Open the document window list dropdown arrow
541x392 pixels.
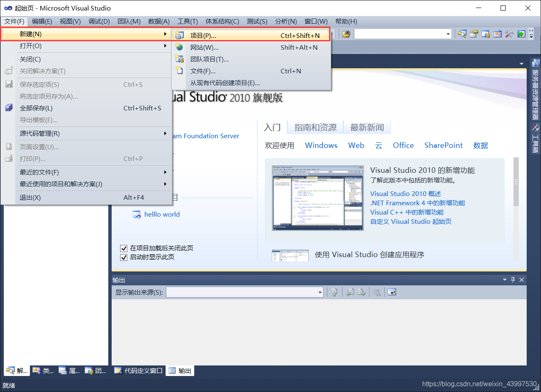[x=522, y=63]
